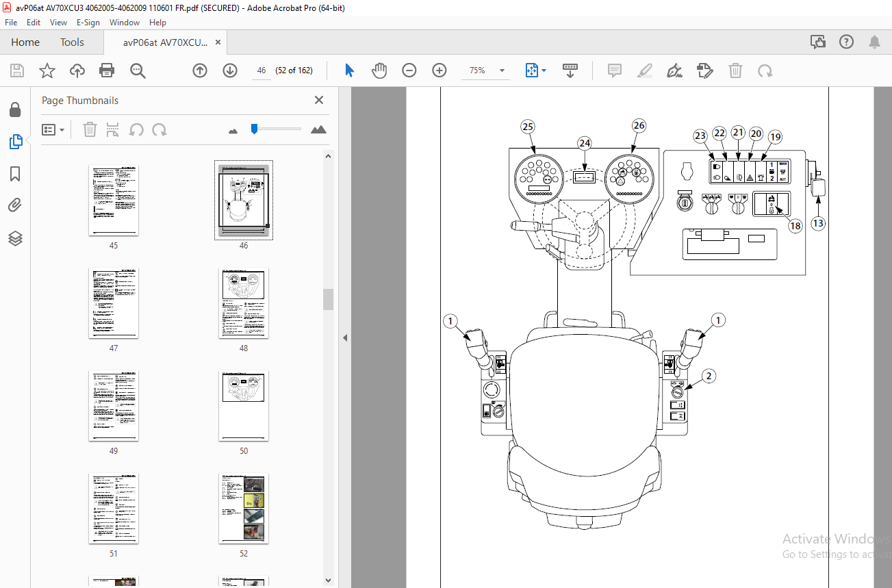Print the document with the printer icon
The width and height of the screenshot is (892, 588).
(107, 71)
